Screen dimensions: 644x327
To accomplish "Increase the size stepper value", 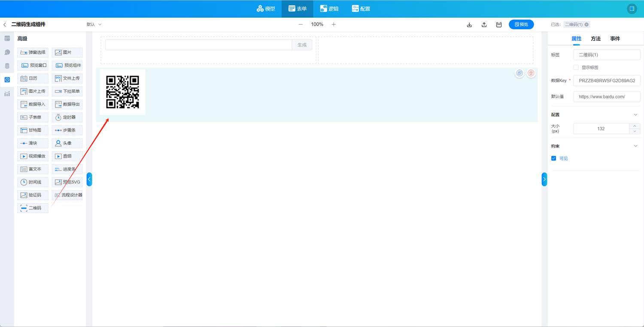I will click(635, 126).
